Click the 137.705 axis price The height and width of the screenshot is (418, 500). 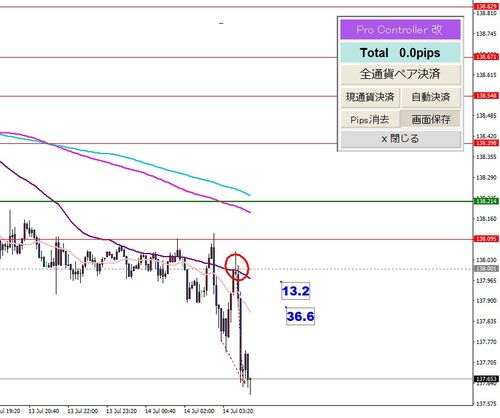486,363
